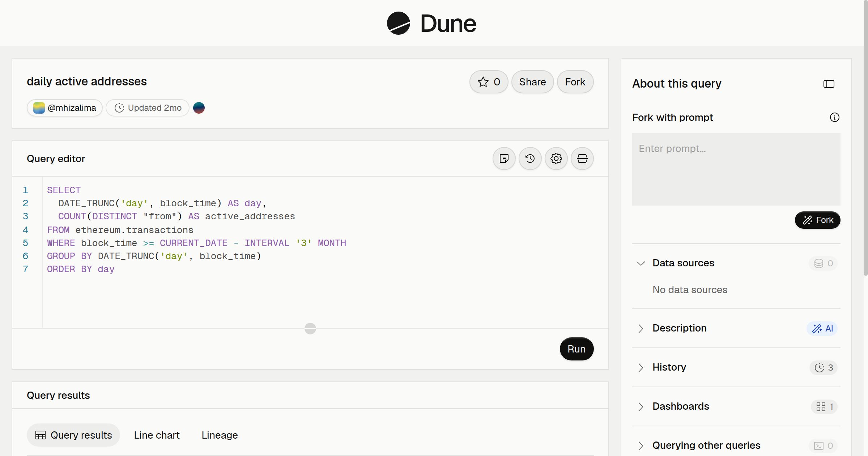
Task: Switch to the Query results tab
Action: coord(73,435)
